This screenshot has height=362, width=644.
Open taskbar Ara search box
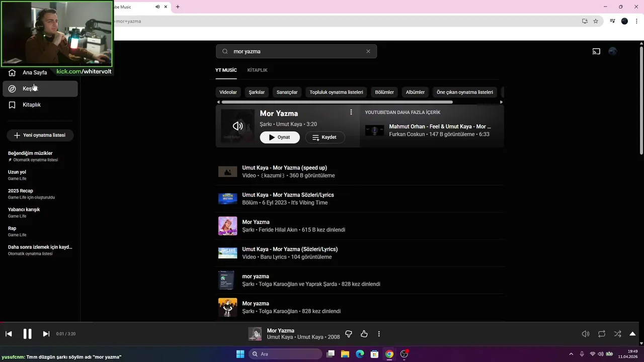285,354
